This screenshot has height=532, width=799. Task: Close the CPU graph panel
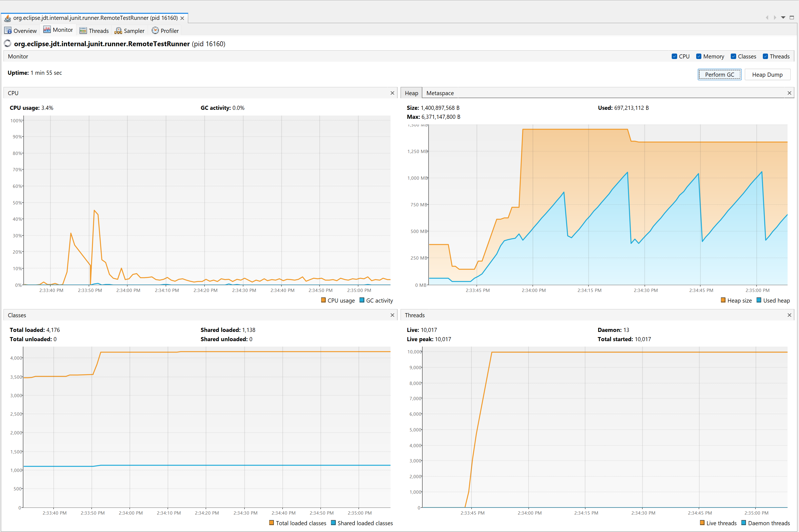392,93
